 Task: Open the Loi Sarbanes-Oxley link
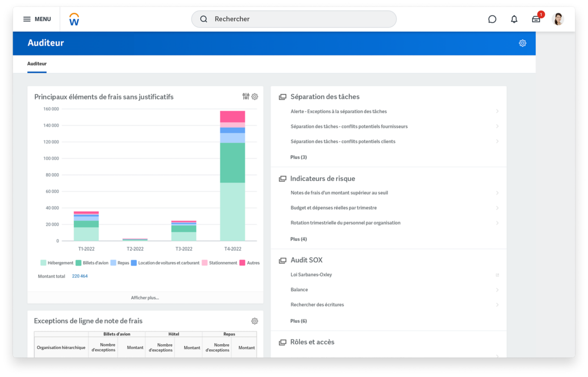point(311,274)
